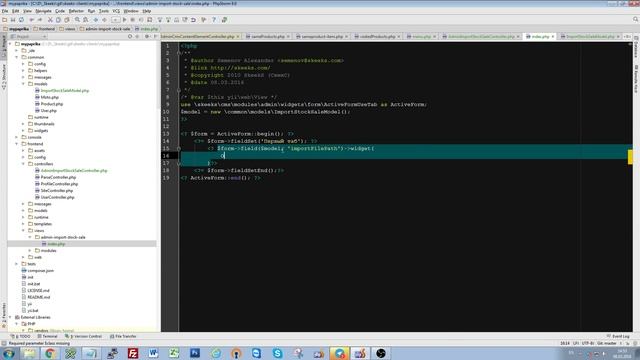Open the Edit menu
The width and height of the screenshot is (640, 360).
[x=16, y=11]
